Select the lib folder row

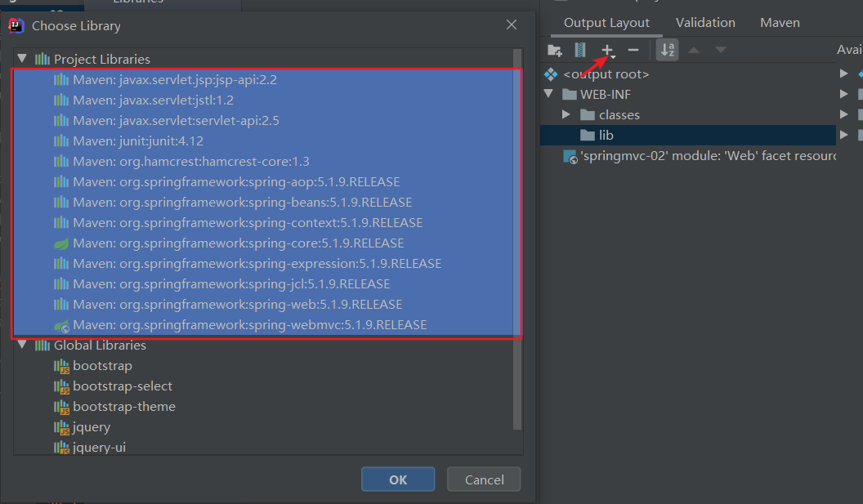tap(688, 136)
